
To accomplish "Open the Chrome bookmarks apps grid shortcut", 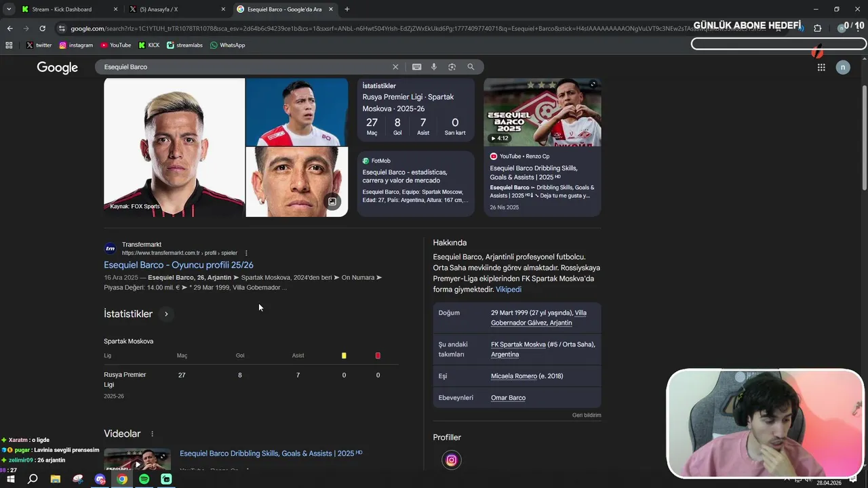I will pyautogui.click(x=9, y=45).
